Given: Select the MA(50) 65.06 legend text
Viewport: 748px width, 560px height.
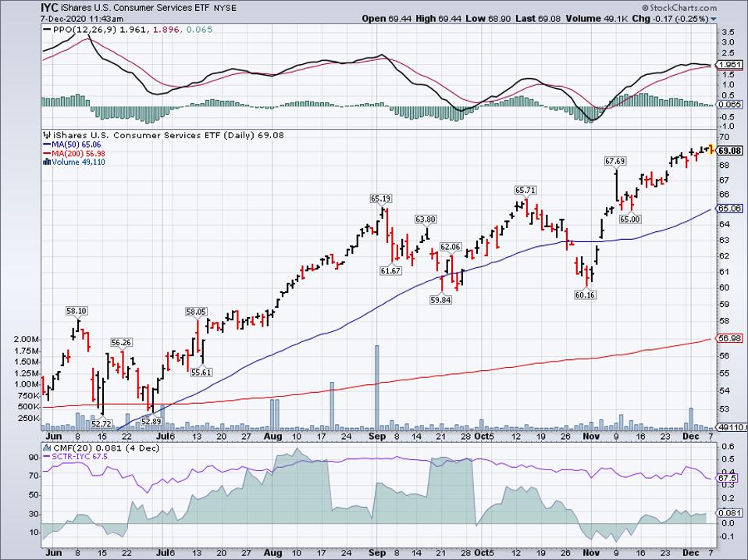Looking at the screenshot, I should point(77,144).
